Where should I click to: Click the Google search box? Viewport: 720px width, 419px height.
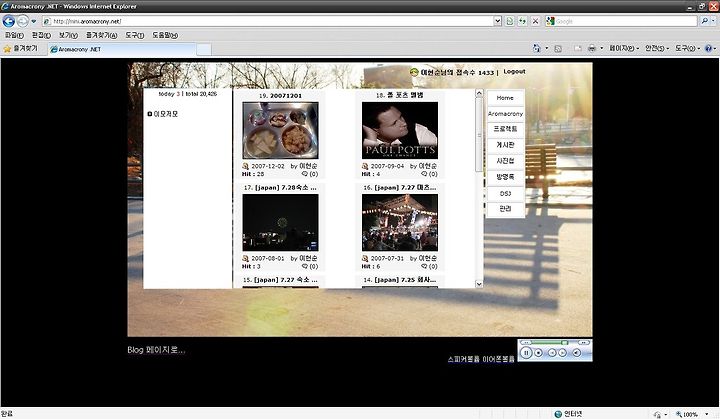(x=625, y=21)
